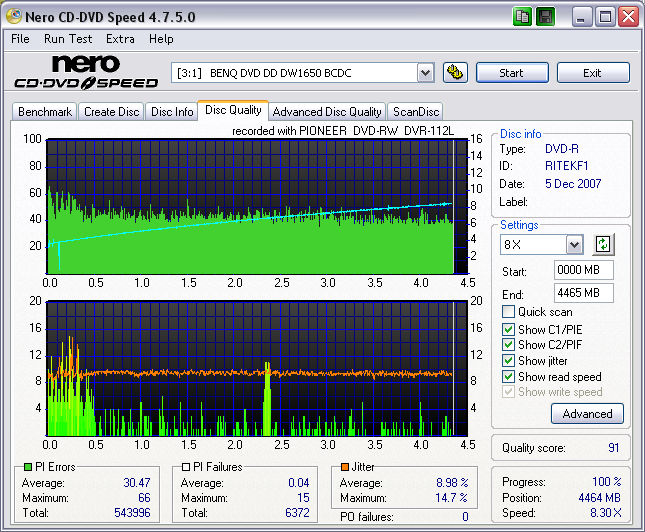
Task: Click PI Failures total 6372
Action: tap(297, 513)
